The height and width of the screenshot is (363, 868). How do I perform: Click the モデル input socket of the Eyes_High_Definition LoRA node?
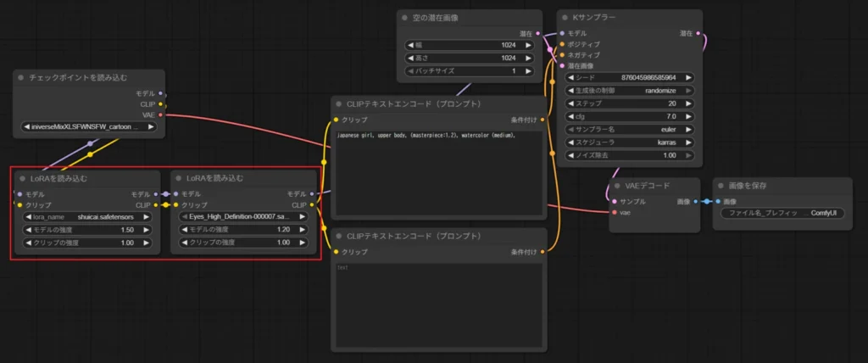click(x=175, y=194)
